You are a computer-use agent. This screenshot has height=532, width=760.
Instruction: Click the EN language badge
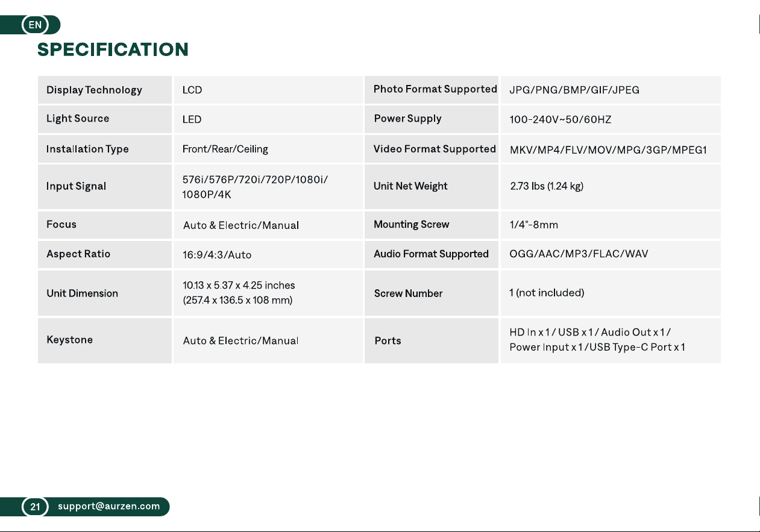tap(35, 25)
